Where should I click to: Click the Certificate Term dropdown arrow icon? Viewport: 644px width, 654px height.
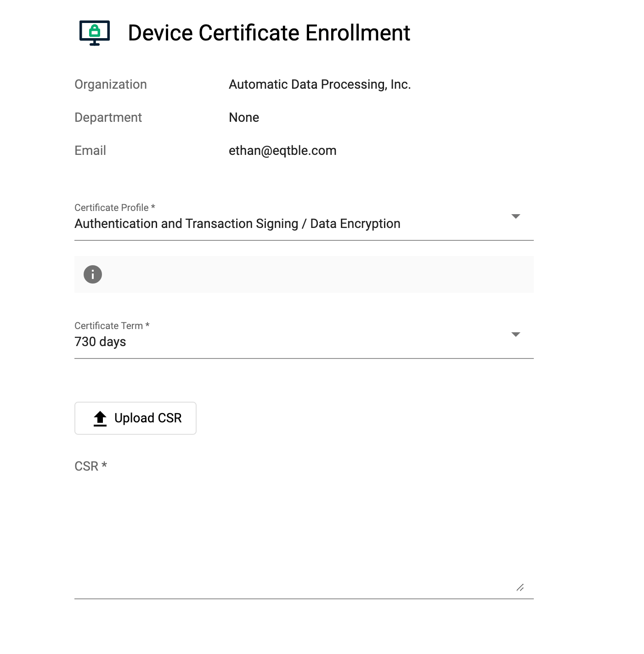point(516,334)
